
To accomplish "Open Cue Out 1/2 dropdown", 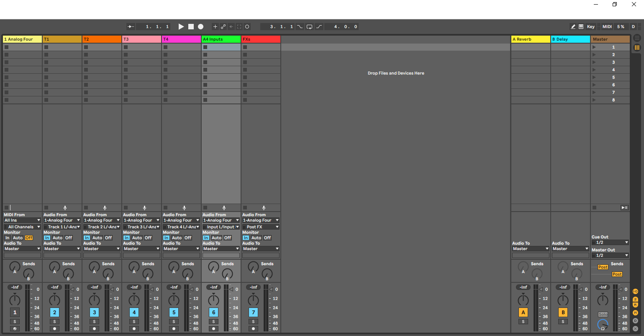I will click(610, 243).
